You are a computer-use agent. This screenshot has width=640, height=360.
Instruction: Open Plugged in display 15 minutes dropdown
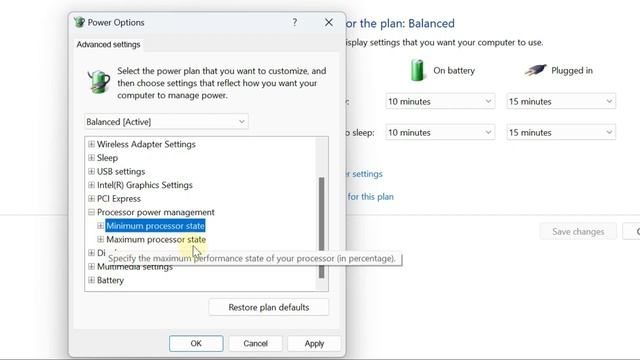(561, 101)
